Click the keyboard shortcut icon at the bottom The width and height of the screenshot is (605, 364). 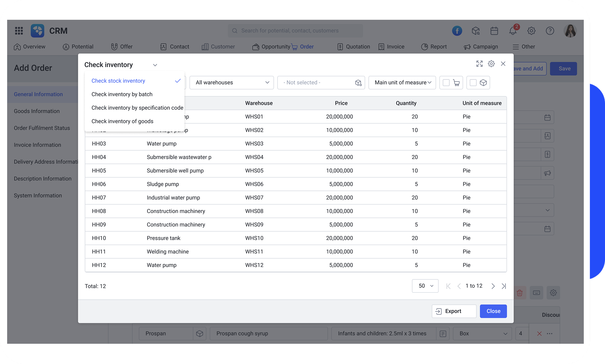537,293
